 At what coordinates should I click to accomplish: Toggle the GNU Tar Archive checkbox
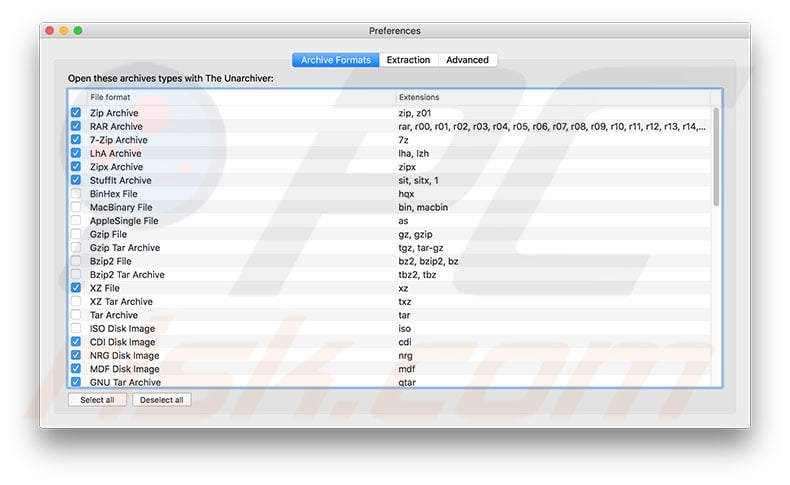point(76,382)
